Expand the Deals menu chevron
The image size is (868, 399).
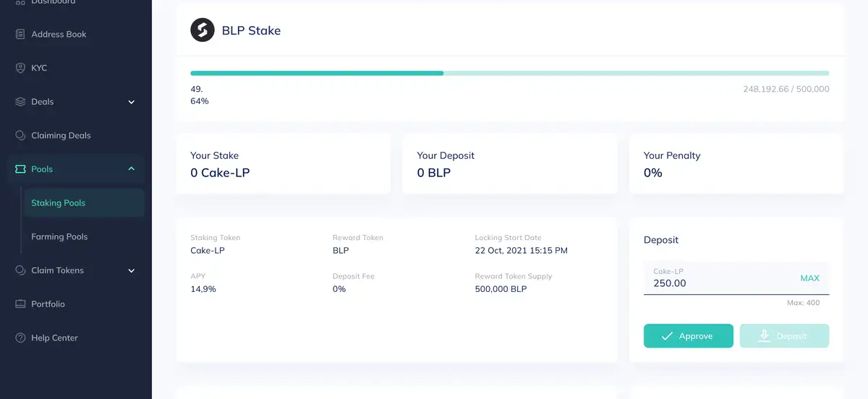[x=132, y=102]
